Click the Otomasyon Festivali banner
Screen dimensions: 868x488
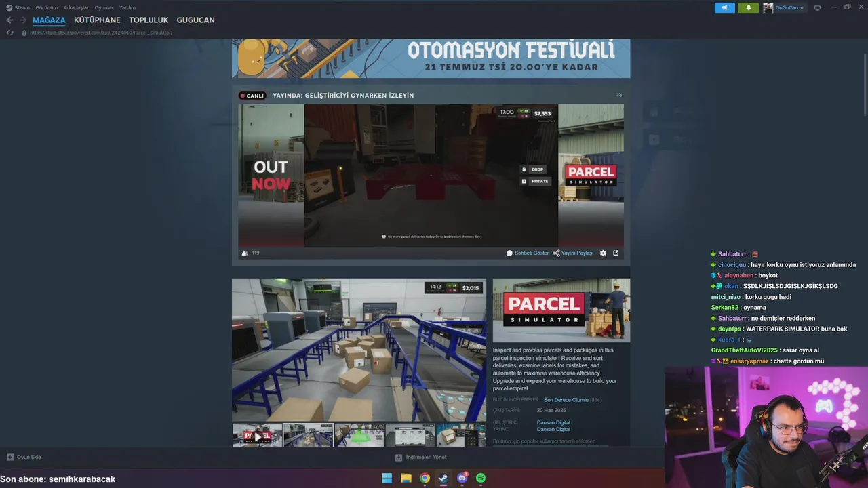point(431,58)
